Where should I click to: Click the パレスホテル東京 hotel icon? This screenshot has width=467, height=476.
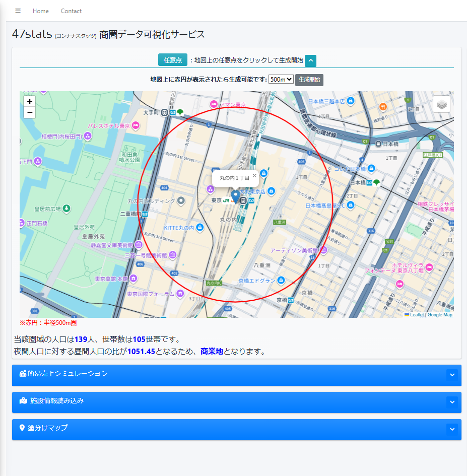point(136,125)
